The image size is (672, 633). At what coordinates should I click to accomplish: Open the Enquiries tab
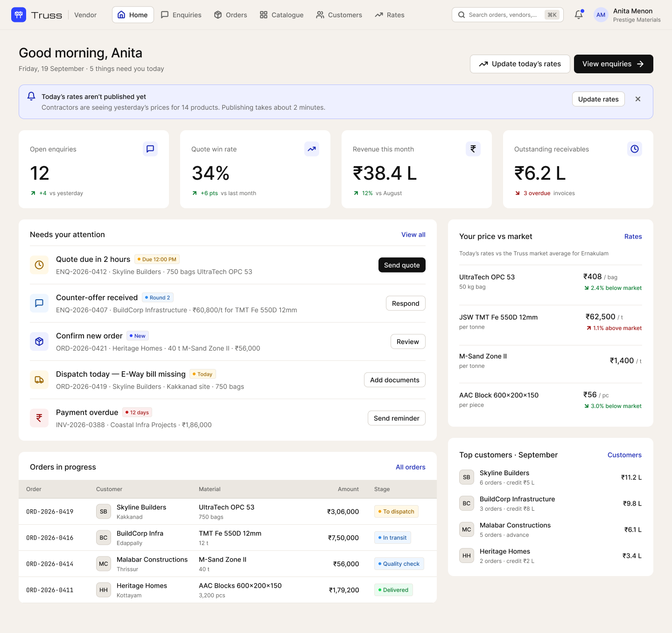(x=181, y=15)
